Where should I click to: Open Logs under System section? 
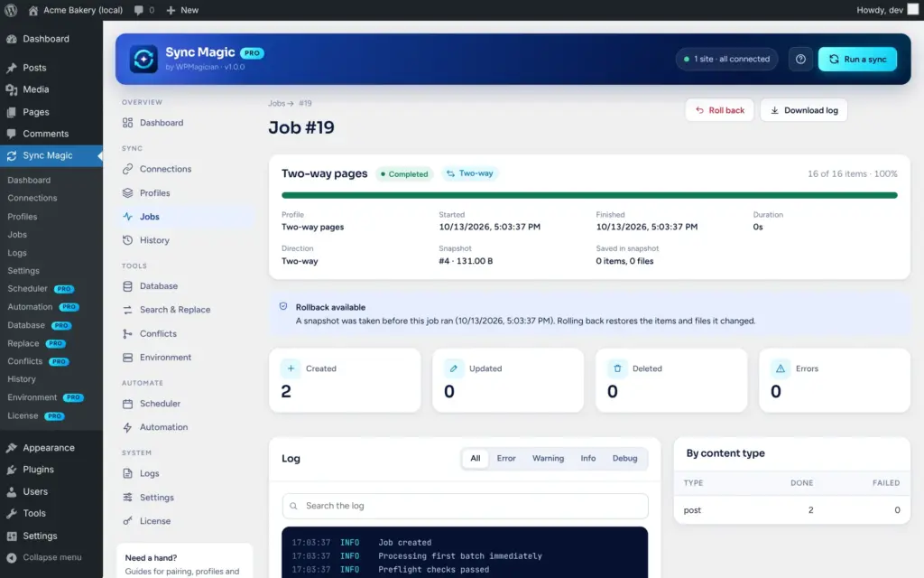(x=184, y=473)
